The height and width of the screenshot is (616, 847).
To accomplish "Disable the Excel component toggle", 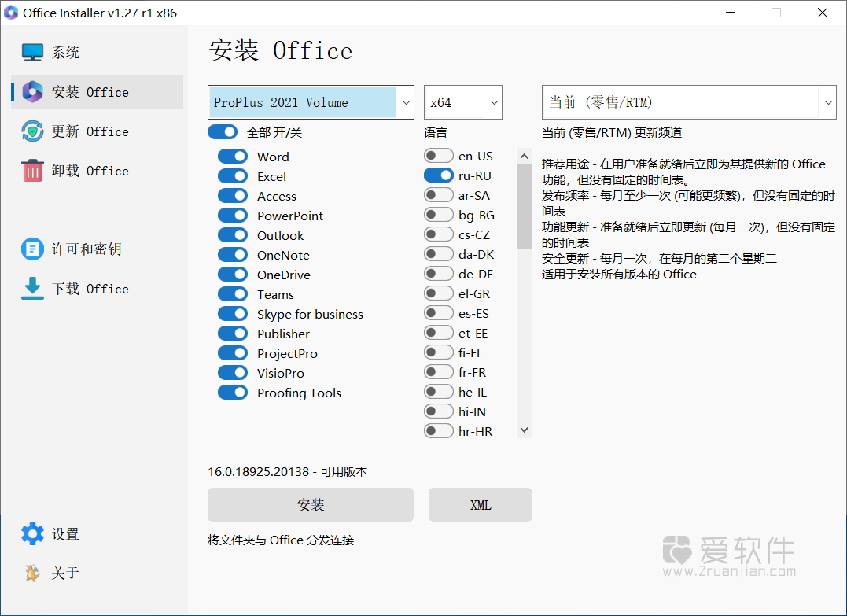I will tap(233, 176).
